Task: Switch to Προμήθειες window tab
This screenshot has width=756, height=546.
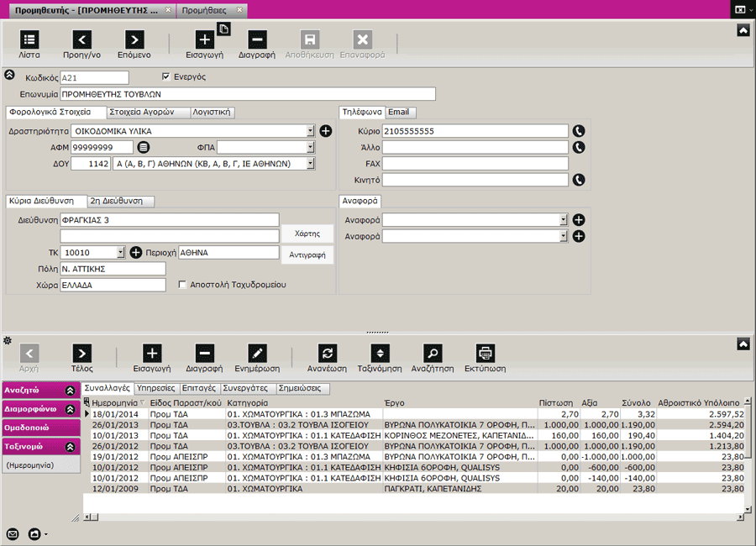Action: pyautogui.click(x=212, y=10)
